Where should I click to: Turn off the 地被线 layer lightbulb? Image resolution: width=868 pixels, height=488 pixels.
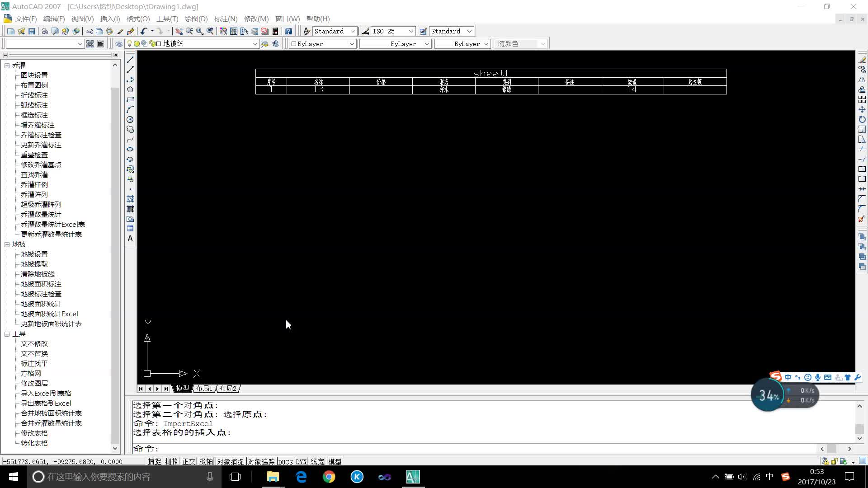[129, 44]
